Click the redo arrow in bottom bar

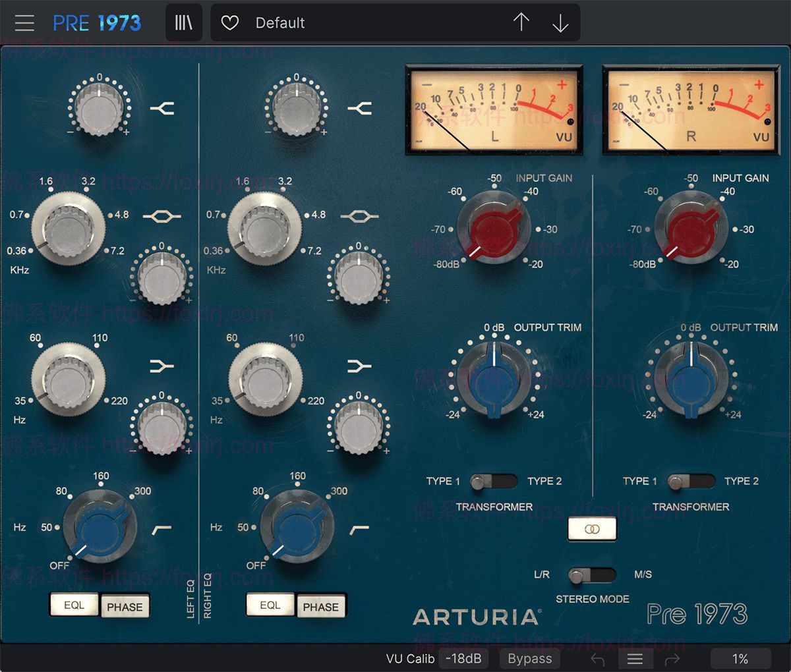click(x=672, y=659)
